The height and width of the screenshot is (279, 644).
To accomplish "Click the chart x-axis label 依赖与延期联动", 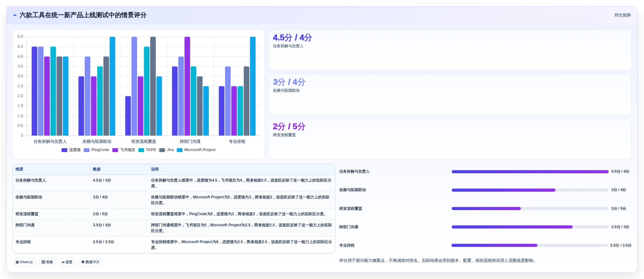I will [97, 142].
